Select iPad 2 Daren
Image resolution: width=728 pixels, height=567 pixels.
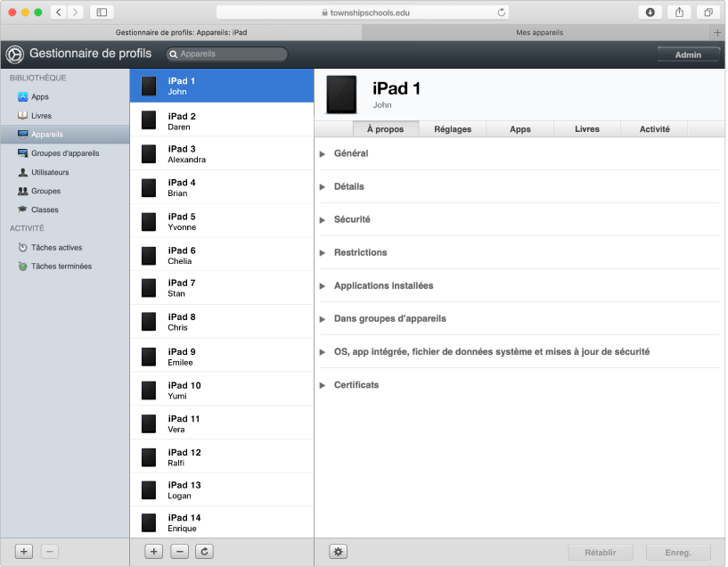coord(222,119)
